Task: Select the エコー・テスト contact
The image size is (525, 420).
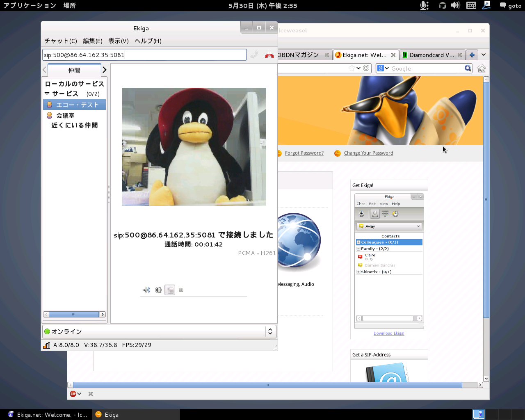Action: [x=74, y=104]
